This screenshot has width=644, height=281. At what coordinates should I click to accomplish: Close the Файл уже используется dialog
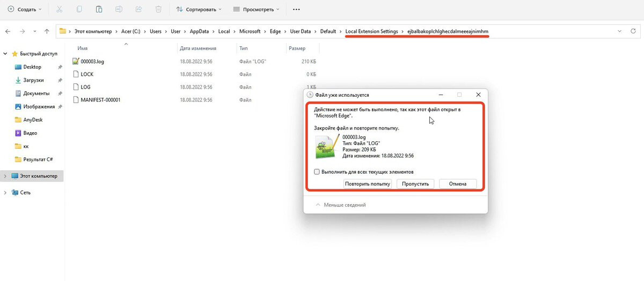[x=478, y=95]
